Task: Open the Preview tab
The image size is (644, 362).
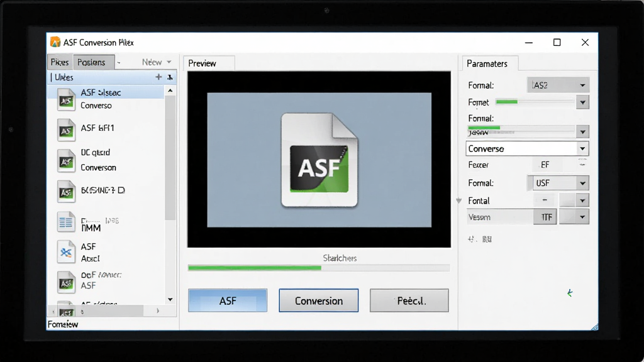Action: (209, 63)
